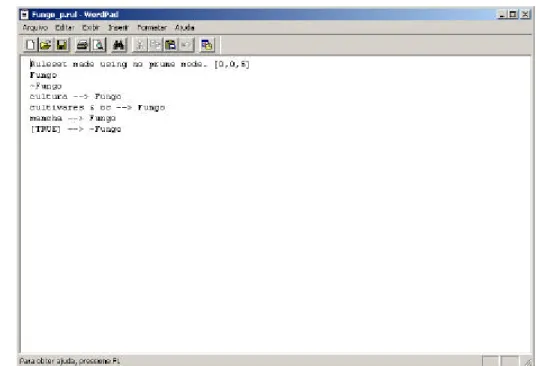
Task: Open Print Preview with the magnifier page icon
Action: tap(99, 45)
